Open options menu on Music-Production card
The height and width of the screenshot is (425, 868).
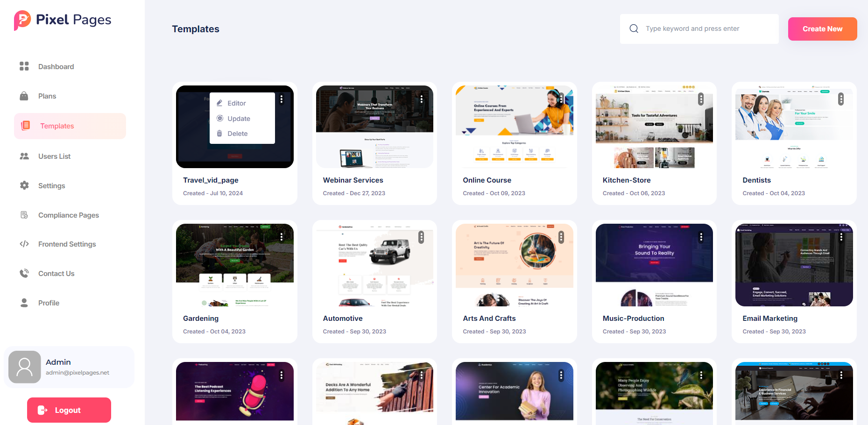(x=701, y=237)
